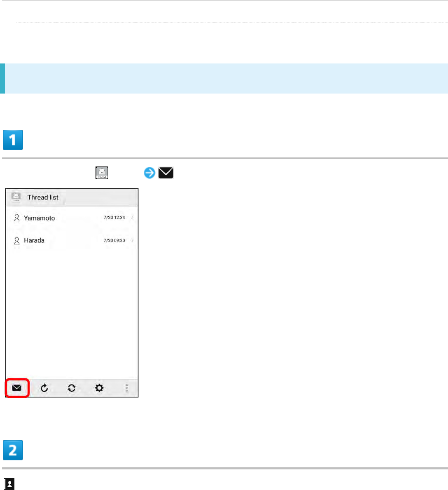Click the mail app icon beside Thread list

[x=16, y=197]
